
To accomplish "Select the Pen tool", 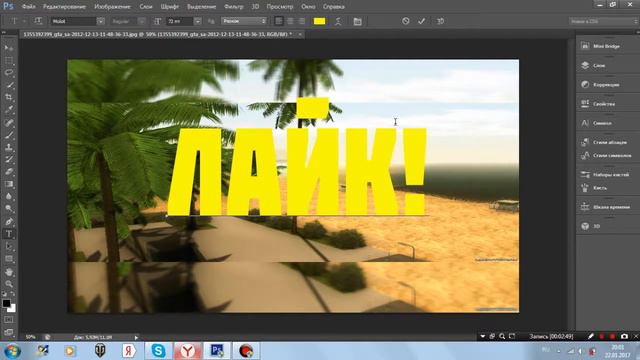I will point(9,222).
